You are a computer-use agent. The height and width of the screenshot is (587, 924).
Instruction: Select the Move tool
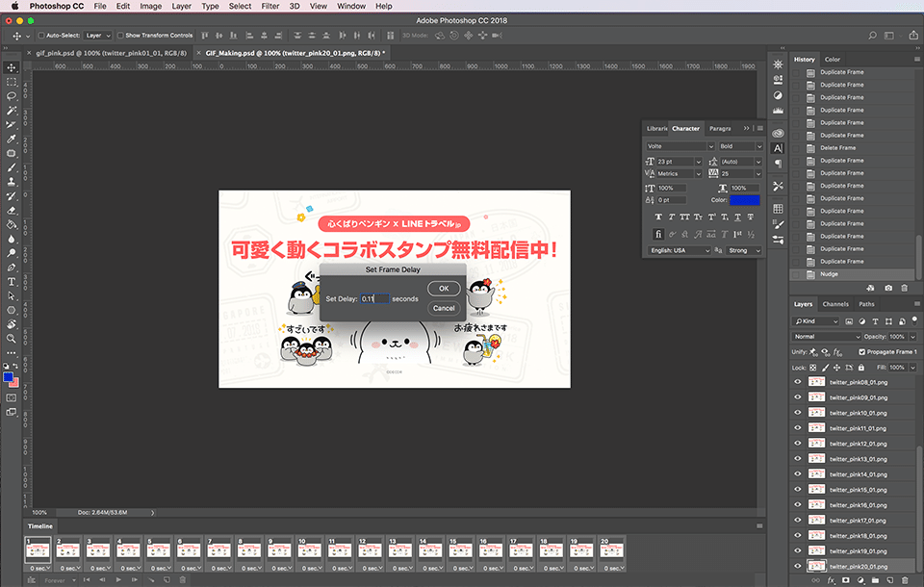click(x=12, y=67)
